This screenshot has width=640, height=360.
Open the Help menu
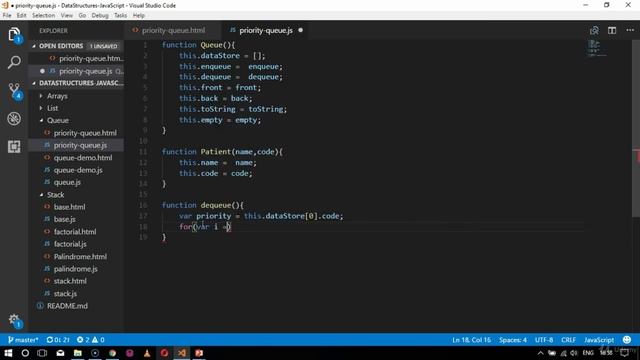[139, 16]
